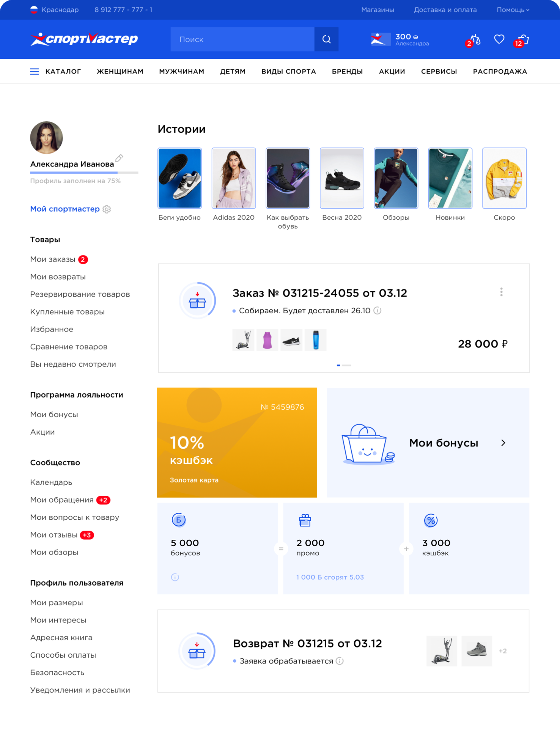Open three-dot menu on order card
This screenshot has height=729, width=560.
[x=501, y=292]
